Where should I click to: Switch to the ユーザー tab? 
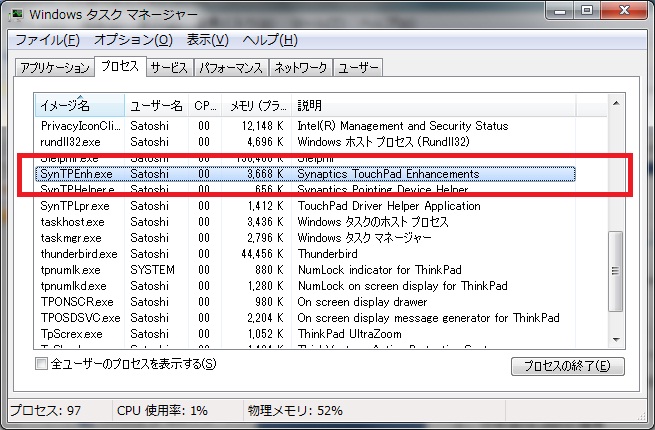point(358,68)
